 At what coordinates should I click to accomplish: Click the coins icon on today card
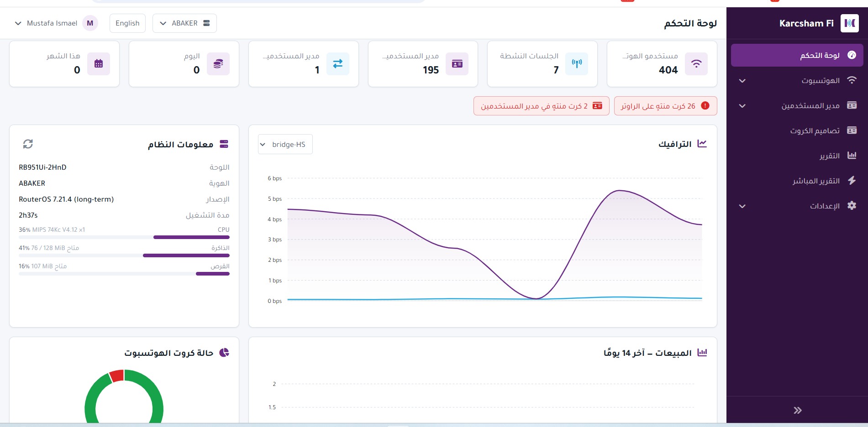218,64
